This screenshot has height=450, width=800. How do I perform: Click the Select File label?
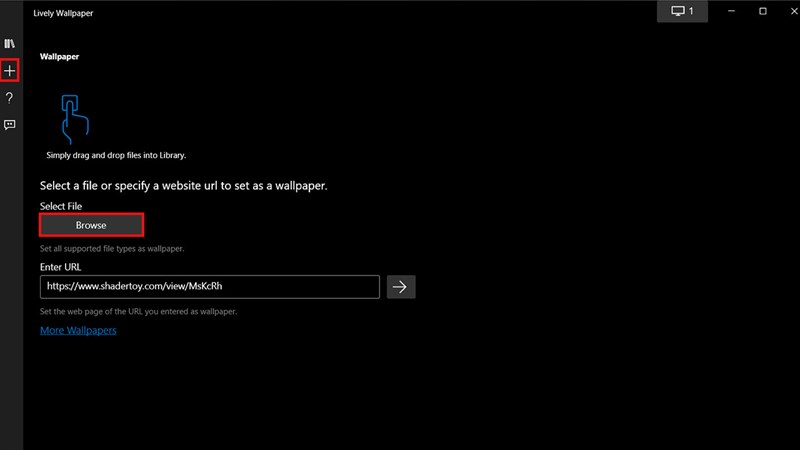coord(61,206)
